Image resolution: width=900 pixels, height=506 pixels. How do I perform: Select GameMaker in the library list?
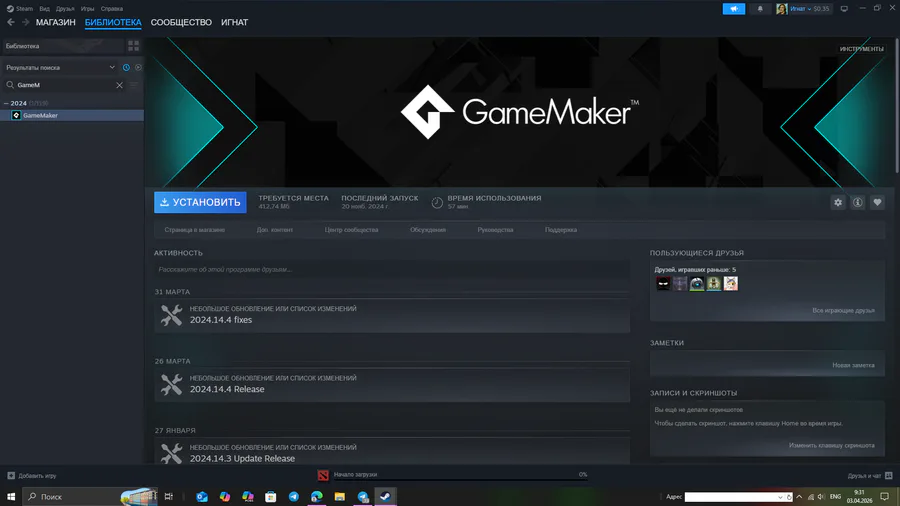[x=72, y=115]
